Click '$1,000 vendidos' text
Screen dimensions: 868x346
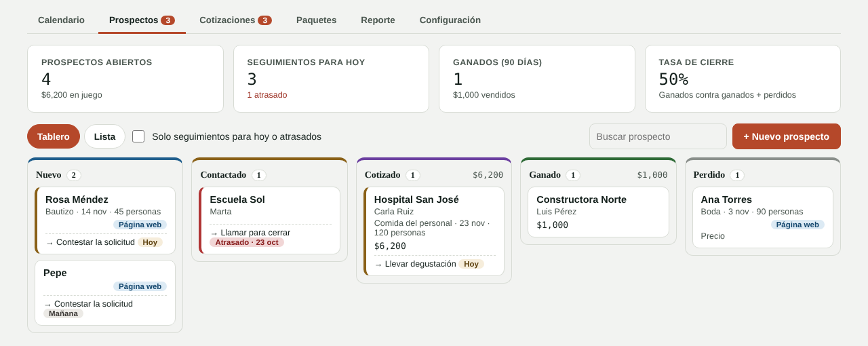tap(484, 95)
